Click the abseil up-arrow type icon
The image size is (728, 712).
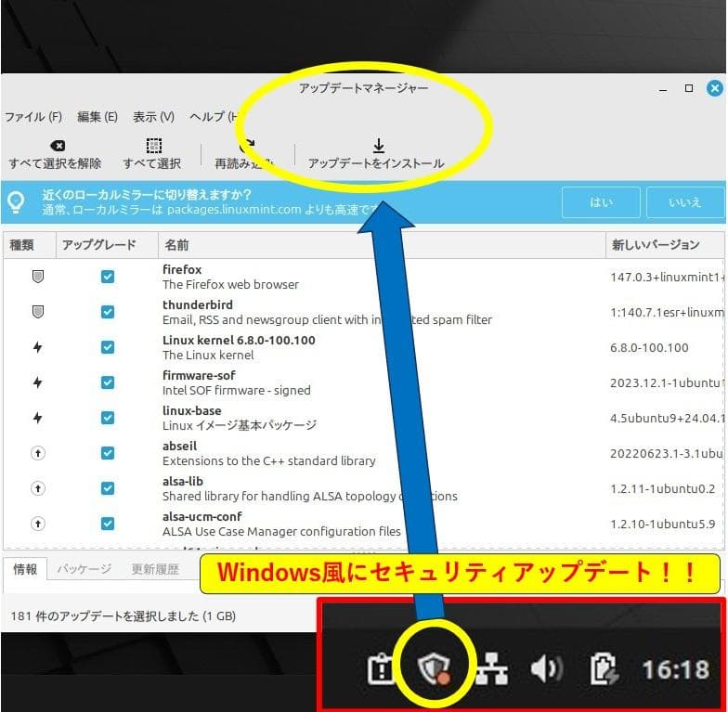coord(38,453)
